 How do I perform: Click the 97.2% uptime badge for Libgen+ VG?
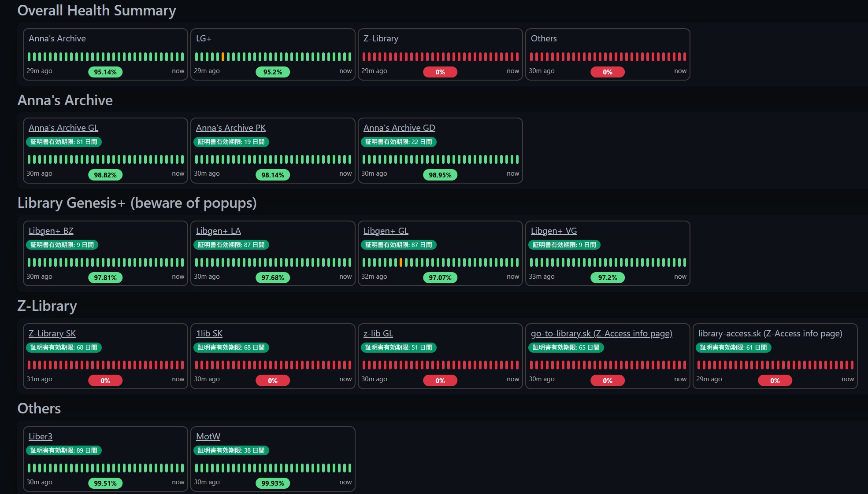608,278
